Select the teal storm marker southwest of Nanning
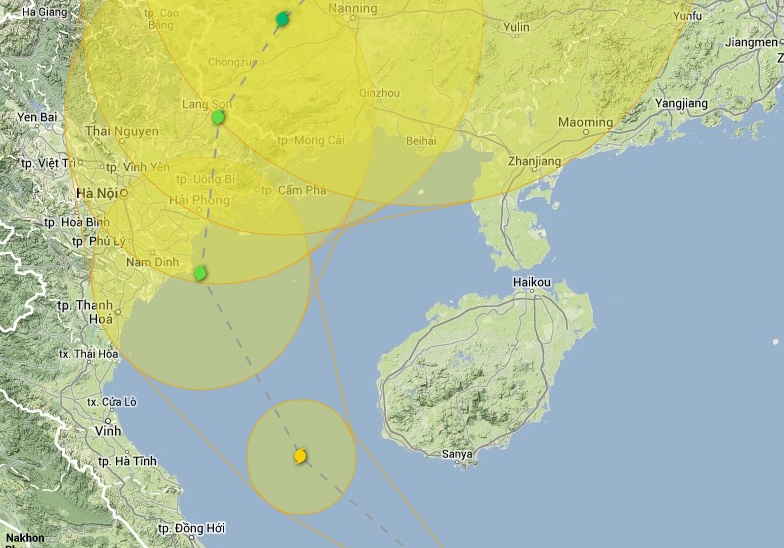 tap(283, 19)
